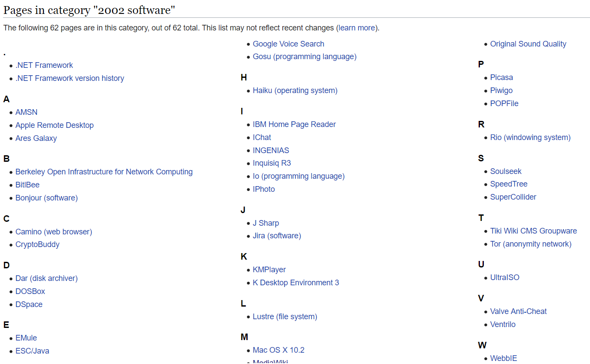
Task: Open the INGENIAS article
Action: (271, 150)
